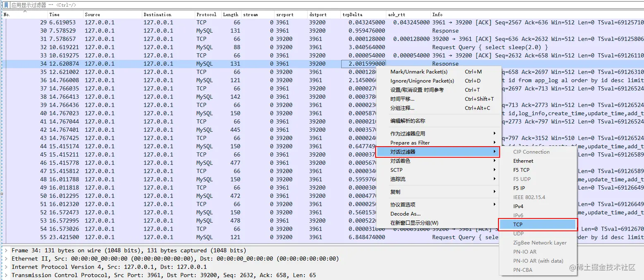The image size is (644, 280).
Task: Open the 追踪流 submenu
Action: click(438, 179)
